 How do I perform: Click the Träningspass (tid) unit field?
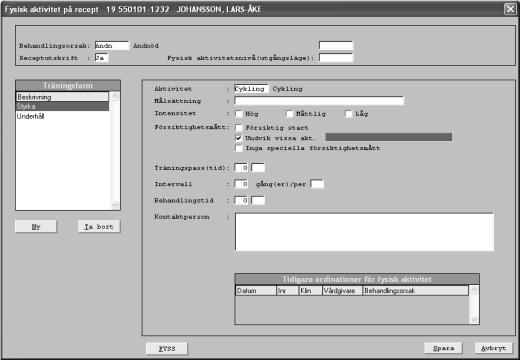tap(258, 167)
